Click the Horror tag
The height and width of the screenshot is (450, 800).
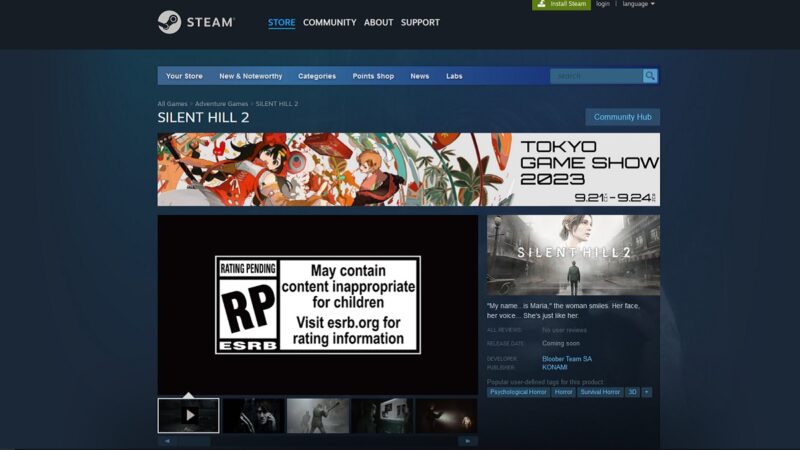coord(563,392)
